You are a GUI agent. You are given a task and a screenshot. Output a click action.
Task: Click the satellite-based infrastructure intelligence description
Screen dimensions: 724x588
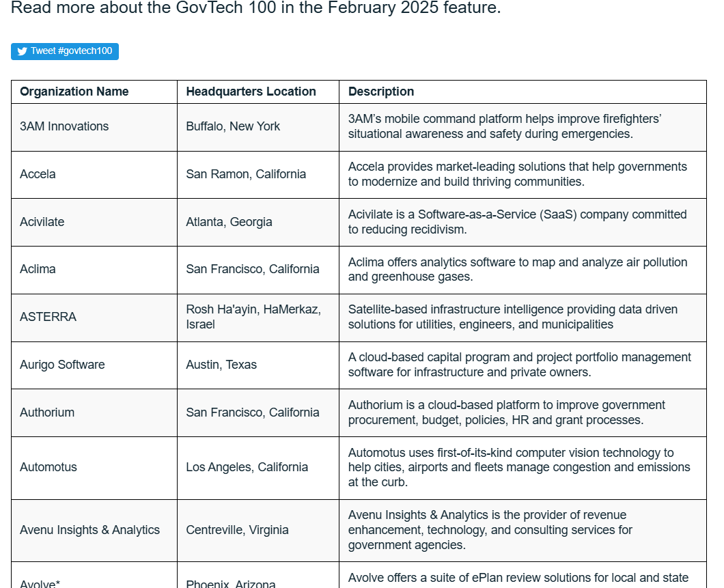tap(523, 318)
